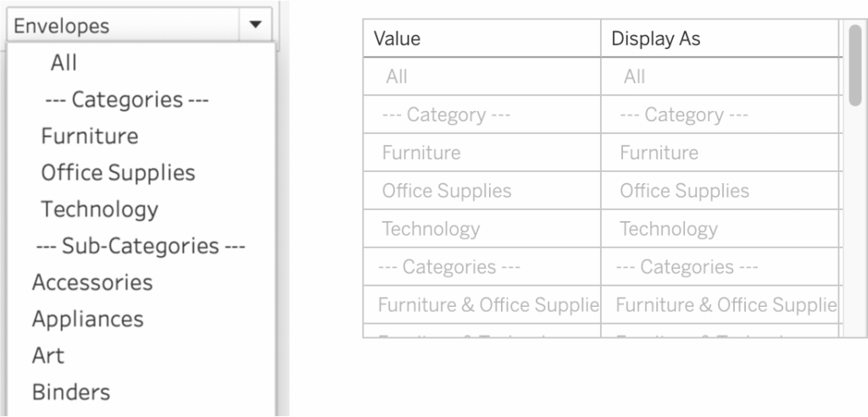Click Technology cell in Display As column
868x417 pixels.
point(668,229)
